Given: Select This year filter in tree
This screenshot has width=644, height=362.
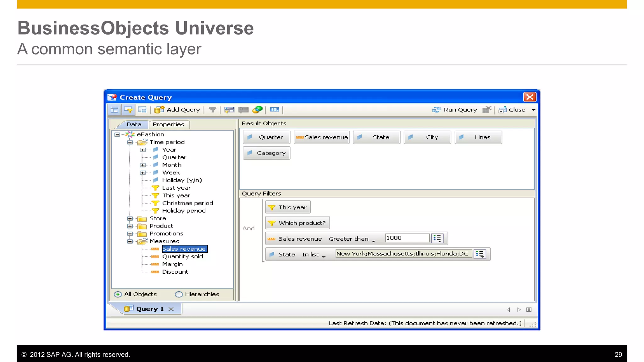Looking at the screenshot, I should (176, 195).
